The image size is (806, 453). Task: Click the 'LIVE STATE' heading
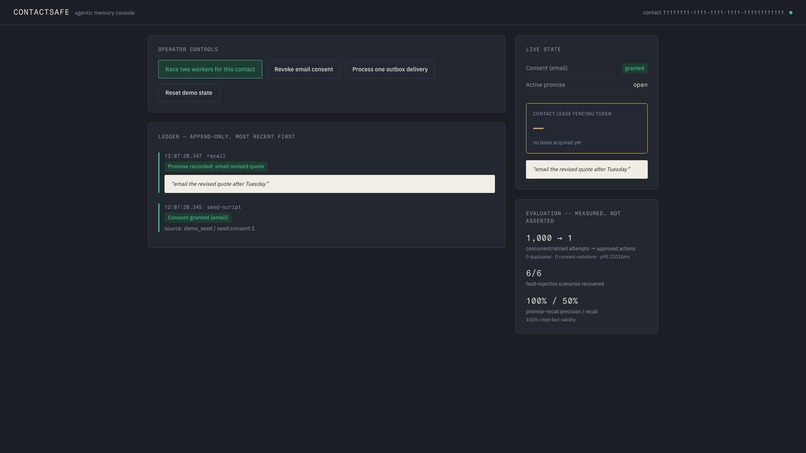(543, 49)
